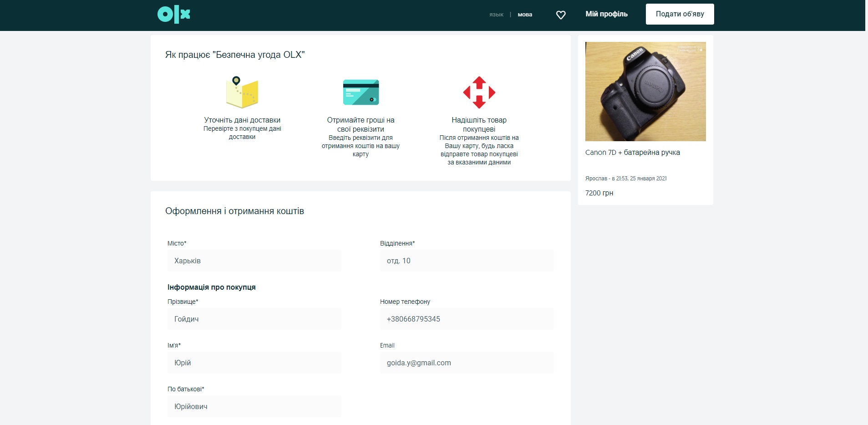Click the 'По батькові' field with Юрійович
Viewport: 868px width, 425px height.
point(254,406)
